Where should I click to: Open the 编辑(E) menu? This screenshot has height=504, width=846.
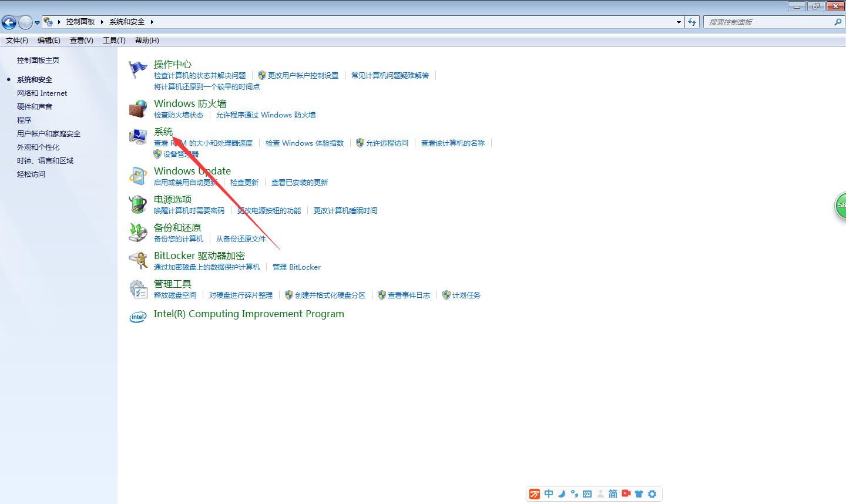click(x=49, y=41)
